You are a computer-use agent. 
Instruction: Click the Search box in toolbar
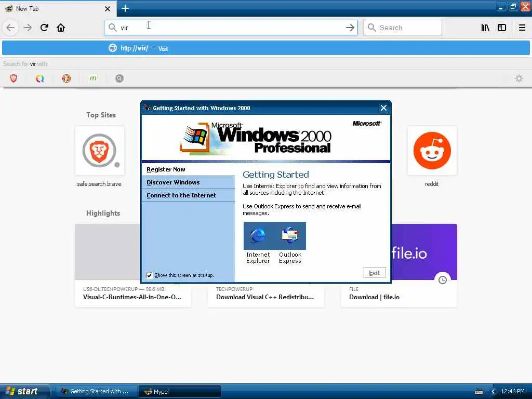pos(403,28)
